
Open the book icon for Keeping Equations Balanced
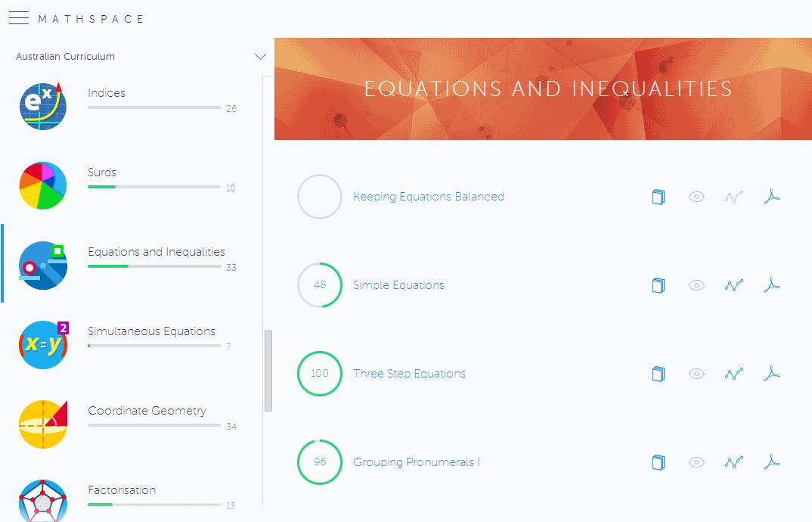point(659,197)
